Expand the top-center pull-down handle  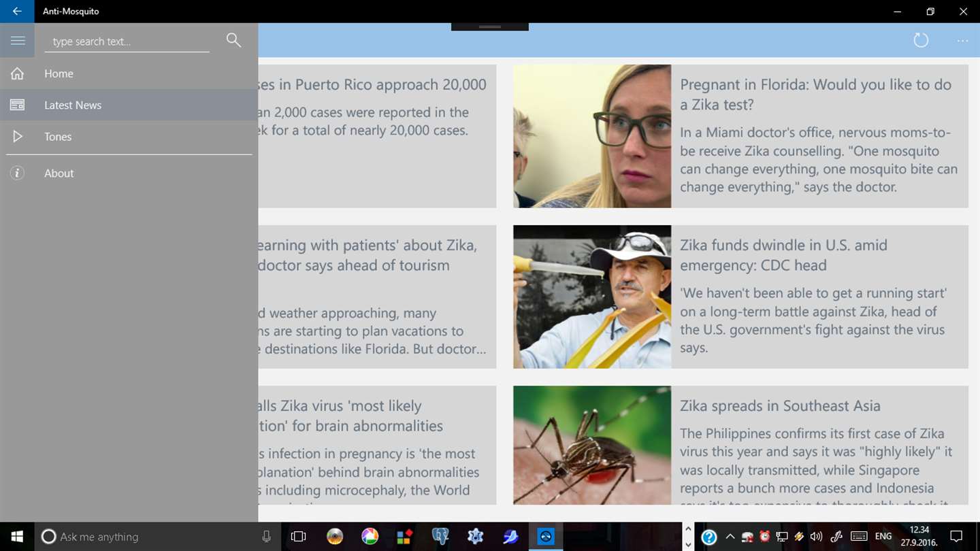click(x=490, y=27)
